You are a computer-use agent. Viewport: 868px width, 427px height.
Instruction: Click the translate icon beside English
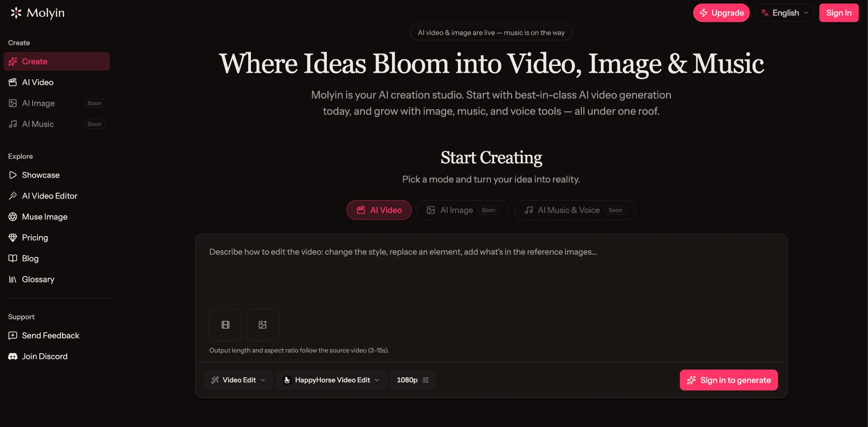(765, 13)
